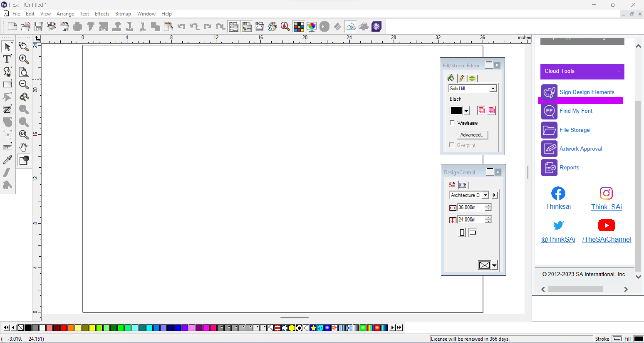Select the Eyedropper tool

[x=7, y=160]
